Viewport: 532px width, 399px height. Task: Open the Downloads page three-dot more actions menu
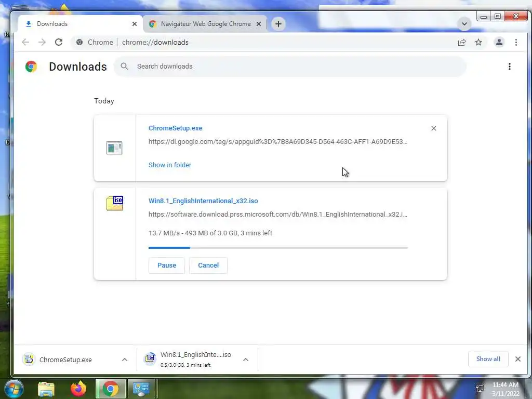click(x=509, y=66)
